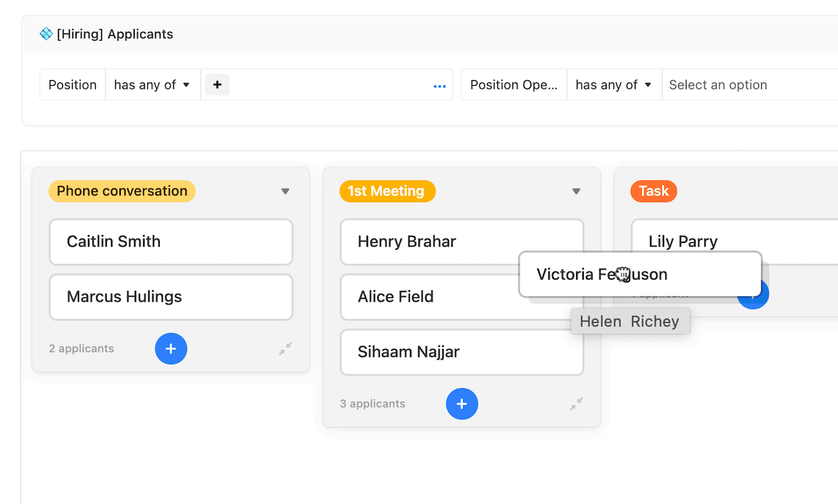Open Phone conversation column dropdown arrow
Image resolution: width=838 pixels, height=504 pixels.
click(x=285, y=191)
